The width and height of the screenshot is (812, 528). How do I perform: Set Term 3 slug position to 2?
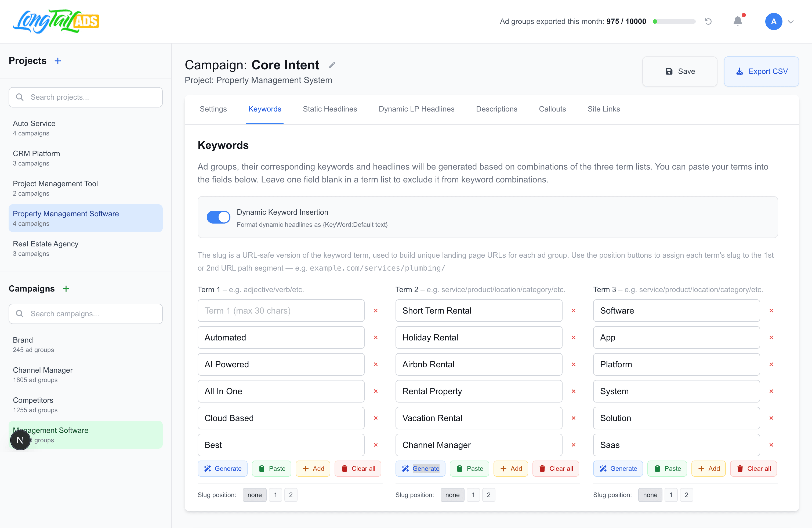coord(686,495)
